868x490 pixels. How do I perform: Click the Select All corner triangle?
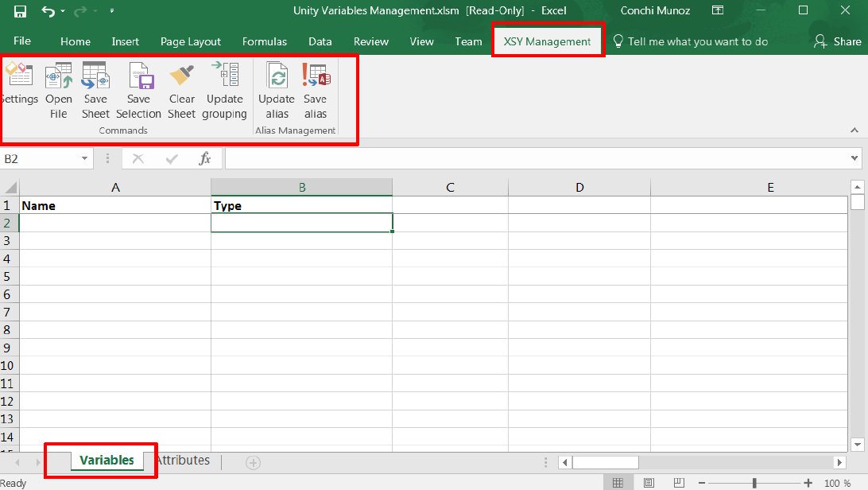pyautogui.click(x=10, y=187)
